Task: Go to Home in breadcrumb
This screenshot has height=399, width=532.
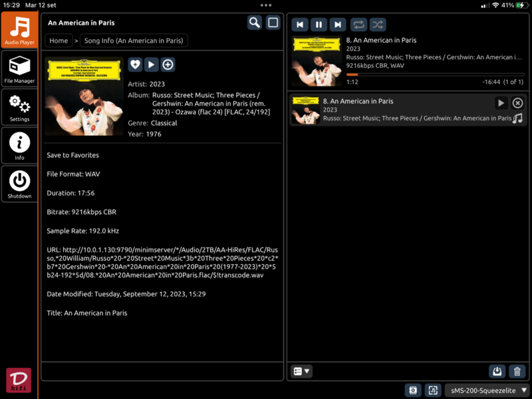Action: (x=59, y=41)
